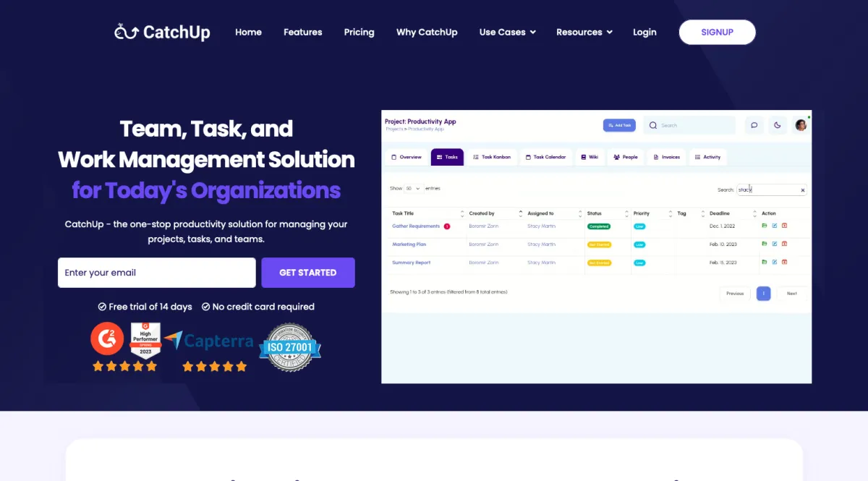Toggle dark mode via the moon icon
868x481 pixels.
(778, 125)
